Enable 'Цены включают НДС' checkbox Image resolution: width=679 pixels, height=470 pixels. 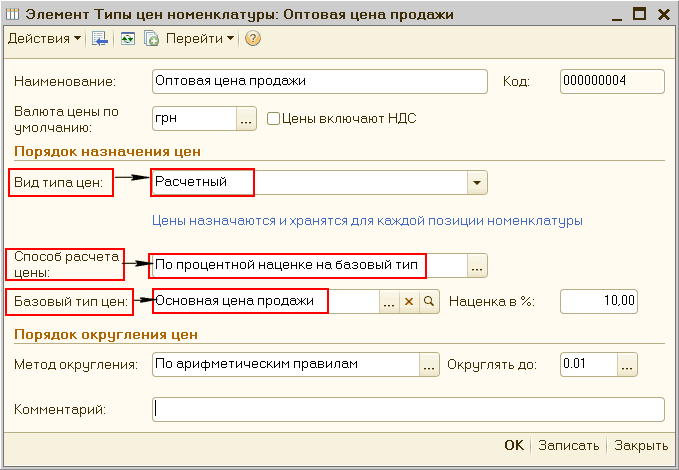(x=273, y=118)
